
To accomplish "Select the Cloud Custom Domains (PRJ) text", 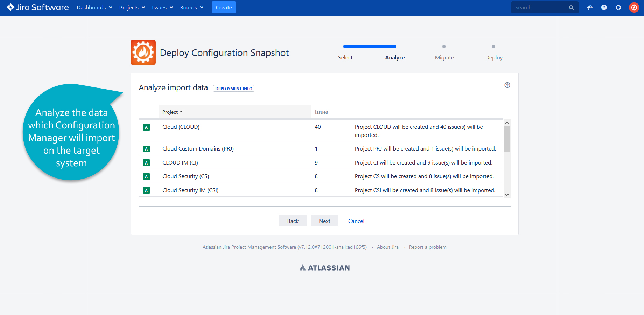I will [x=198, y=149].
